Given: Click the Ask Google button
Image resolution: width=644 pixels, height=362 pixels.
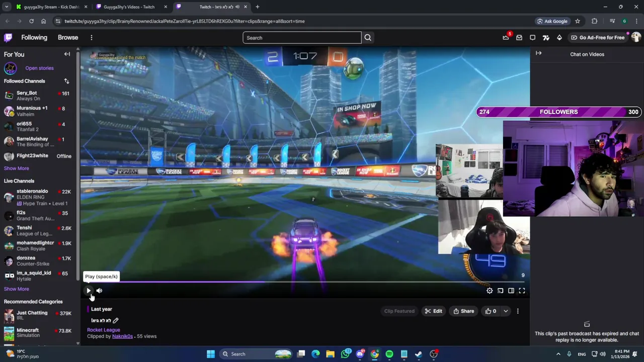Looking at the screenshot, I should click(552, 21).
